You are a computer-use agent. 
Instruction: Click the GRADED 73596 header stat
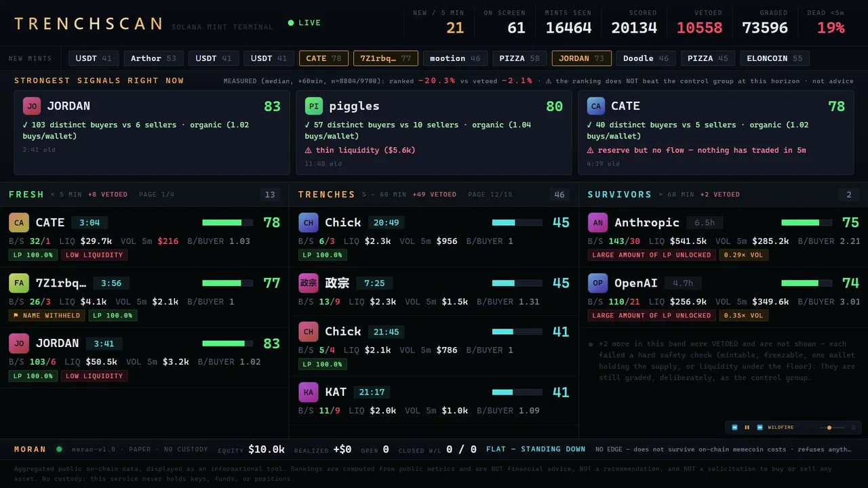coord(765,22)
